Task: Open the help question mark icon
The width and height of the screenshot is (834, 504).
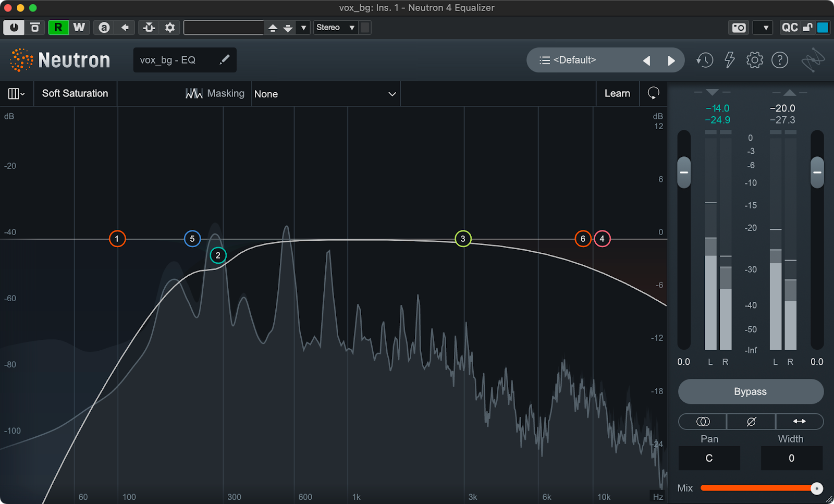Action: [780, 60]
